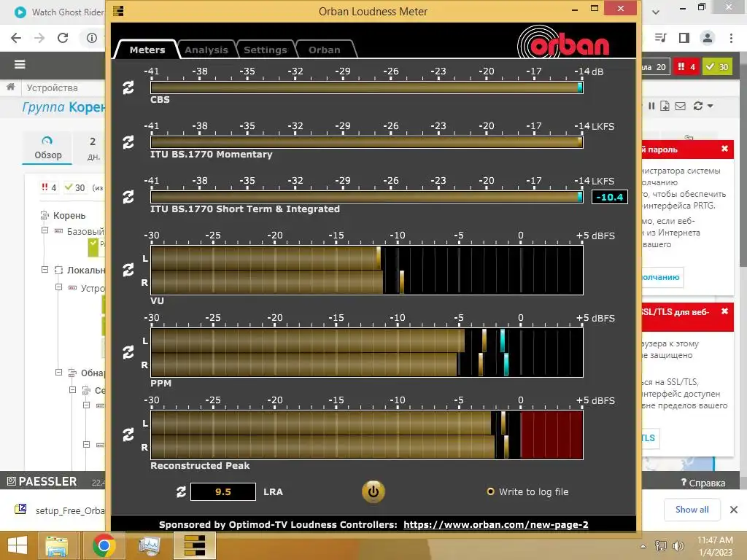
Task: Open File Explorer from the taskbar
Action: (57, 545)
